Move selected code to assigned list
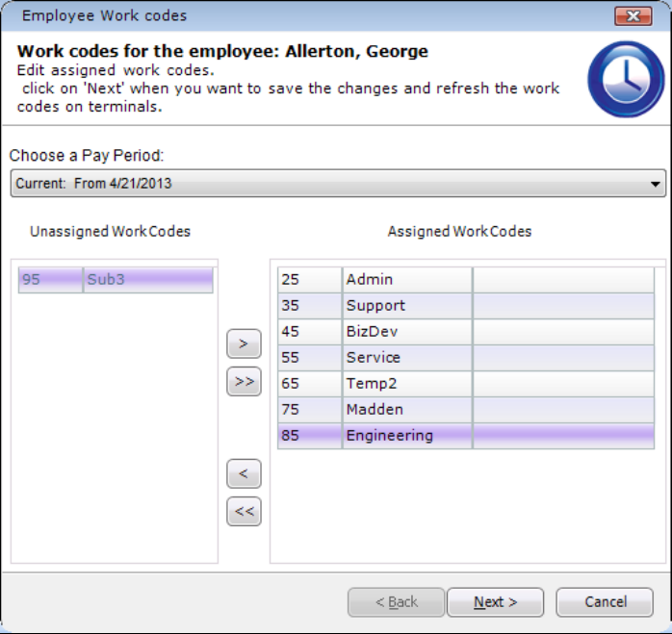Viewport: 672px width, 634px height. point(244,343)
